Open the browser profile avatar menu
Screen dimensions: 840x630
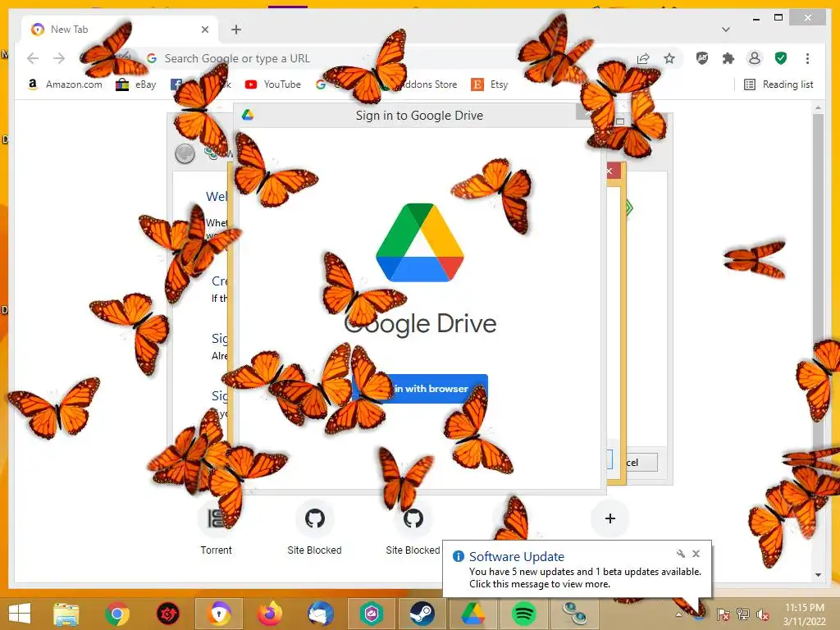[x=755, y=58]
